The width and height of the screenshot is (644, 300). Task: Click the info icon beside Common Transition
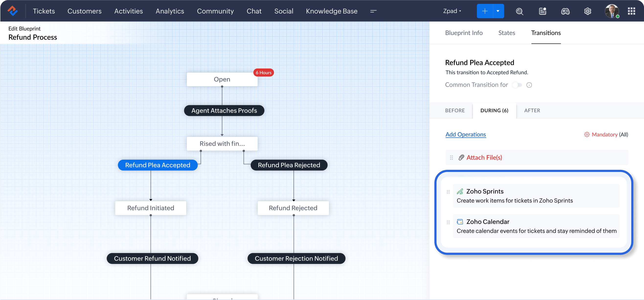529,85
